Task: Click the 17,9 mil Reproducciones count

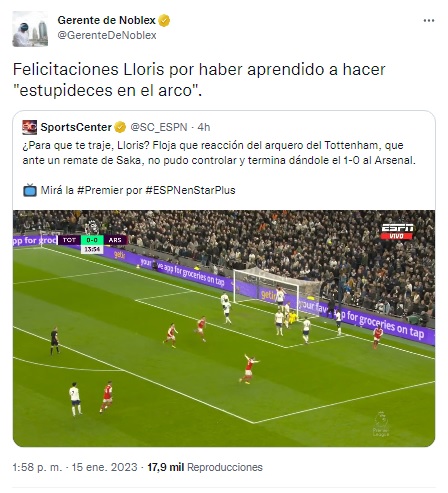Action: click(205, 467)
